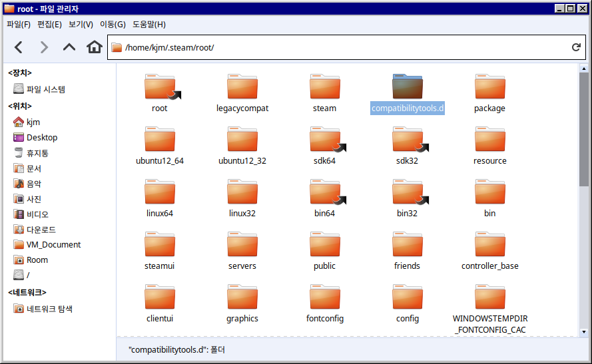The image size is (592, 364).
Task: Select the controller_base folder icon
Action: tap(489, 244)
